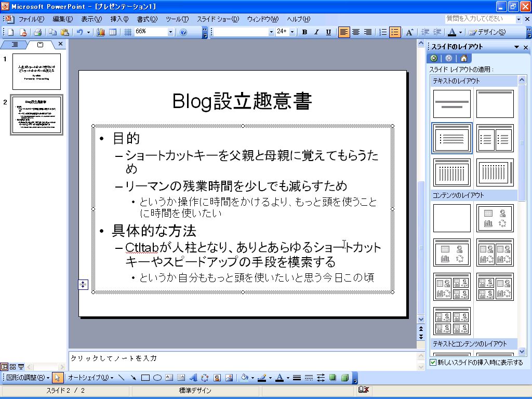Apply line color with brush icon
This screenshot has width=532, height=399.
(262, 378)
